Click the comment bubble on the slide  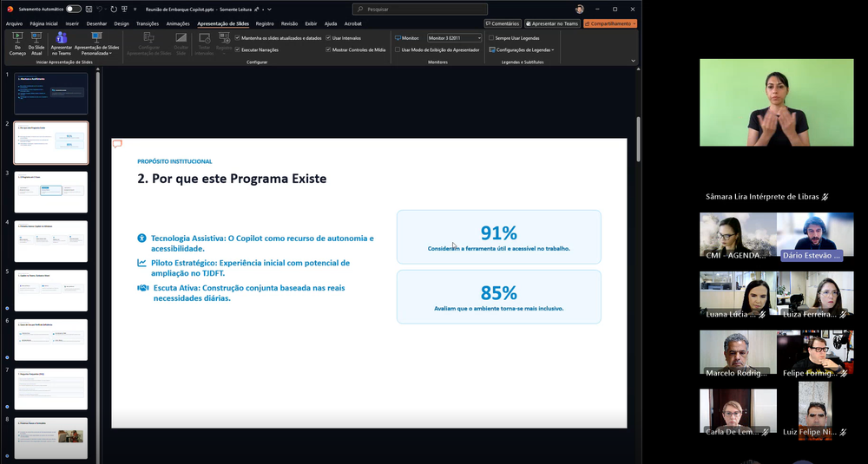117,144
